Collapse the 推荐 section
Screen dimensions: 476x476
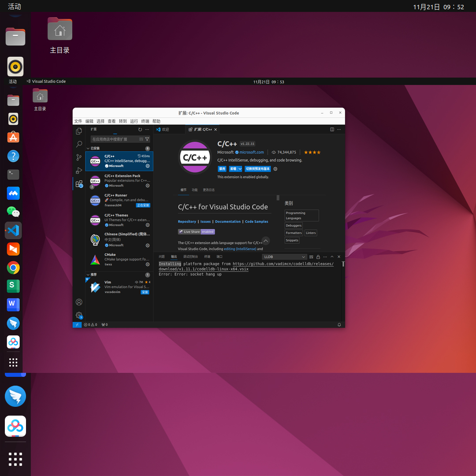click(119, 275)
